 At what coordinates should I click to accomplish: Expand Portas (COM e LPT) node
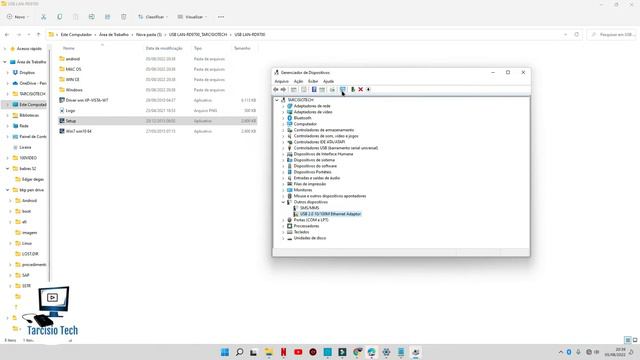click(x=283, y=220)
